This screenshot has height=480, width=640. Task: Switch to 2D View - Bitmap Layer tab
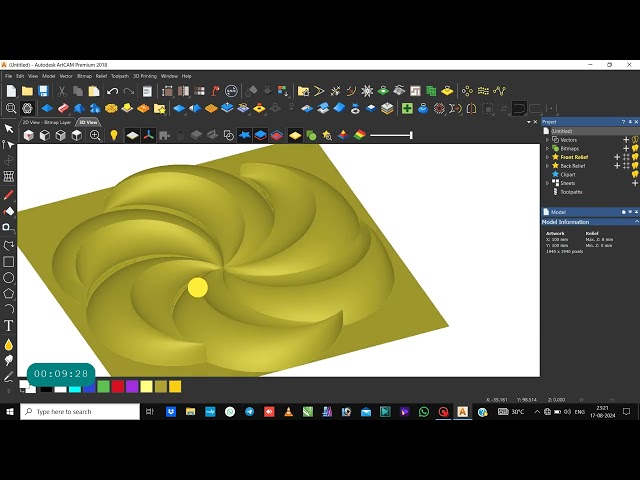pos(47,122)
